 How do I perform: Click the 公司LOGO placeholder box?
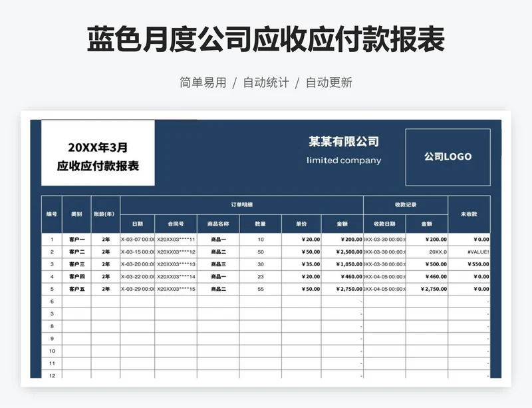(x=448, y=157)
